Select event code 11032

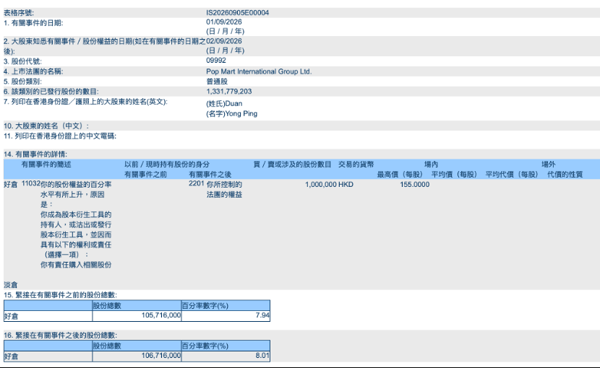coord(31,184)
